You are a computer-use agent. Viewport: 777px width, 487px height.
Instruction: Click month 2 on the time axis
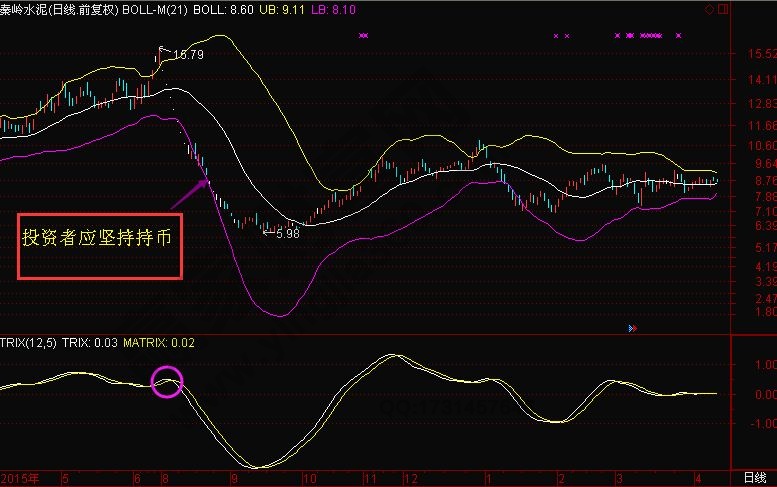point(561,479)
